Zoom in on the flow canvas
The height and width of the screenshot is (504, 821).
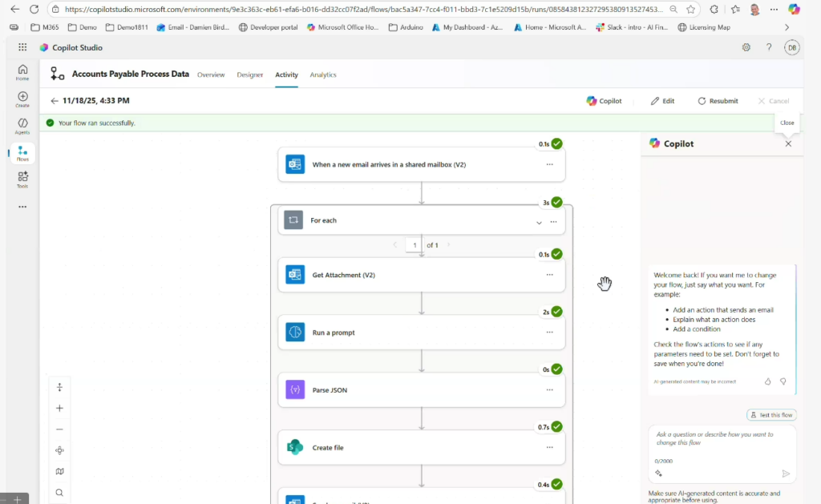tap(59, 408)
